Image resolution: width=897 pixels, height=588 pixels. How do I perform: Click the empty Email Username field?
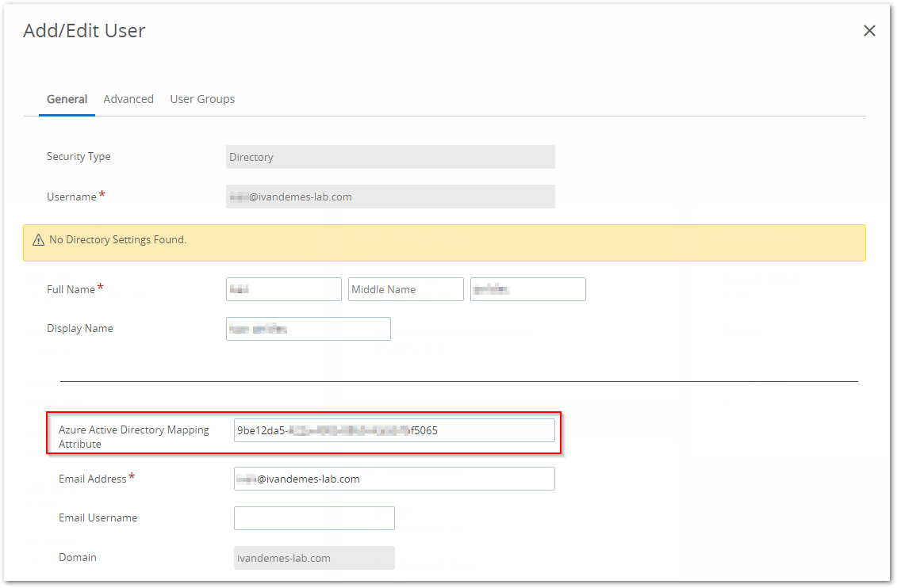[314, 518]
